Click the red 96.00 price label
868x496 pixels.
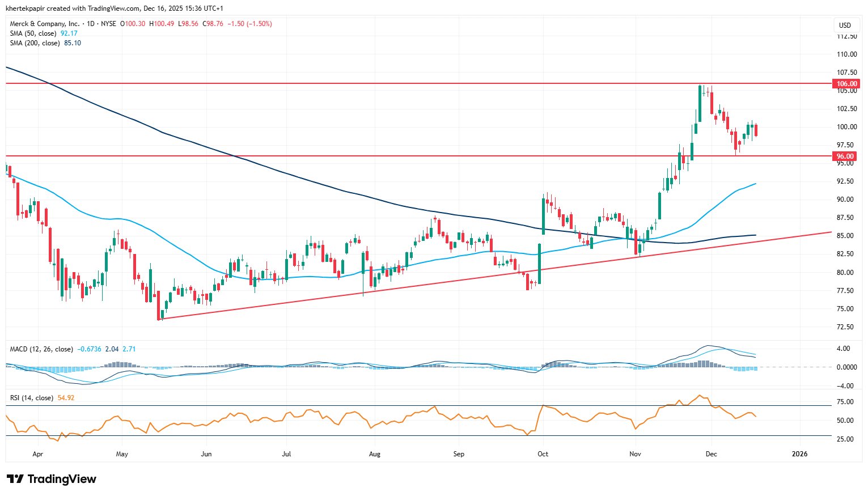click(x=845, y=156)
